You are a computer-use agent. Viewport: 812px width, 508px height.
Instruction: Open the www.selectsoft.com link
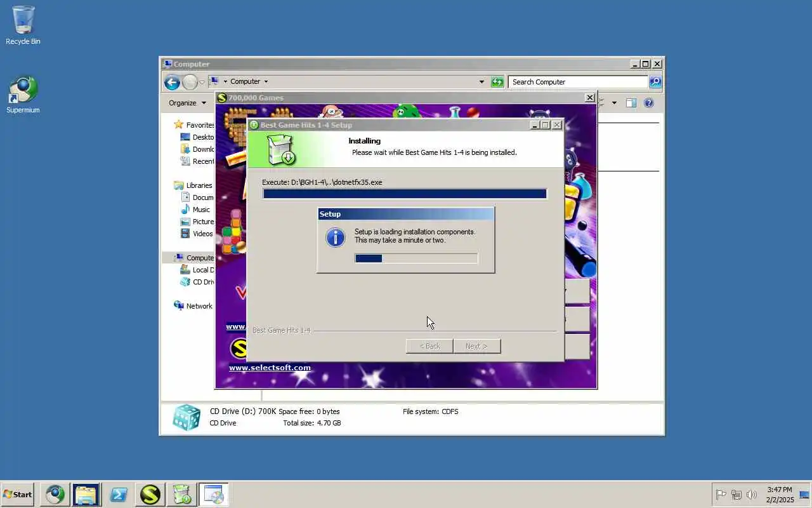[270, 368]
